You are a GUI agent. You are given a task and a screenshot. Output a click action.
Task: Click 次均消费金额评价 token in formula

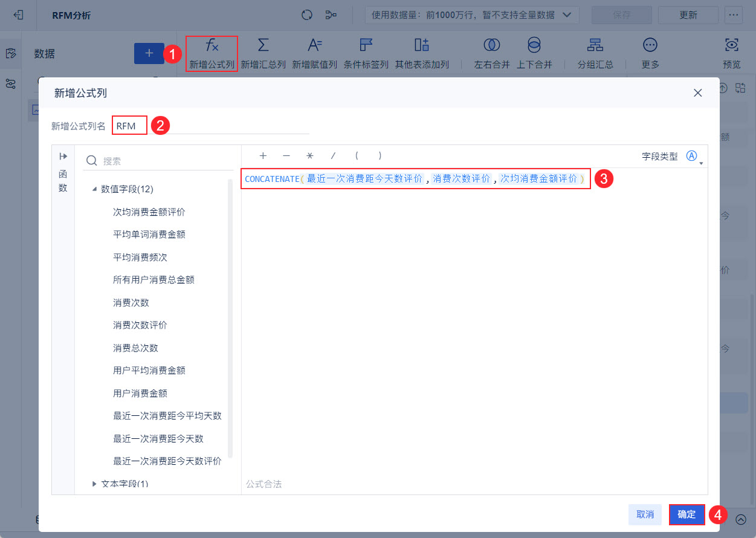[x=538, y=179]
